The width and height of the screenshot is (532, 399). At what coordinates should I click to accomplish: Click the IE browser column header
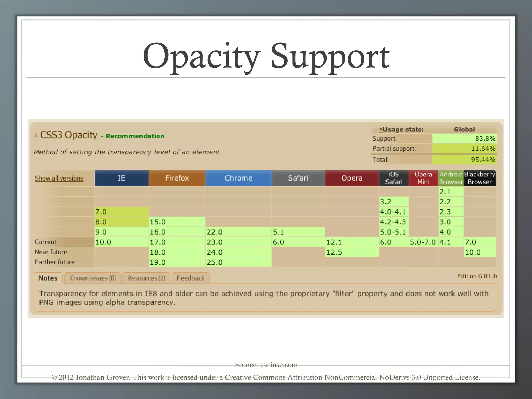[121, 178]
